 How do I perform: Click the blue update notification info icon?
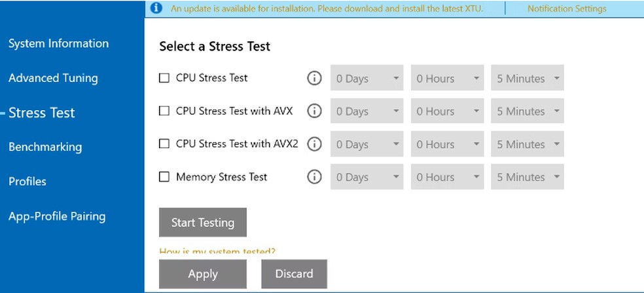point(156,9)
